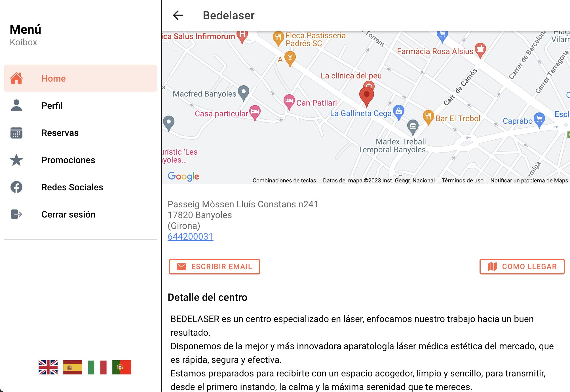This screenshot has width=570, height=392.
Task: Click the Marlex Treball museum-style pin
Action: pyautogui.click(x=413, y=127)
